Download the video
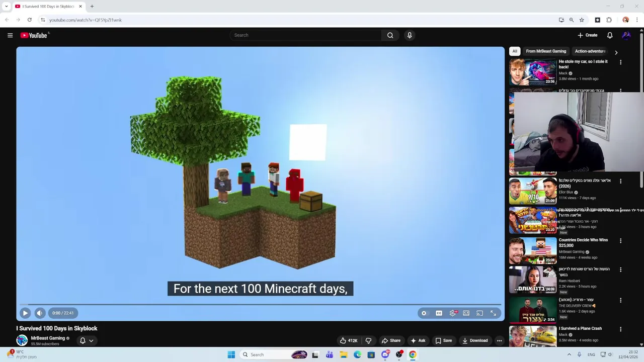Viewport: 644px width, 362px height. pos(475,340)
